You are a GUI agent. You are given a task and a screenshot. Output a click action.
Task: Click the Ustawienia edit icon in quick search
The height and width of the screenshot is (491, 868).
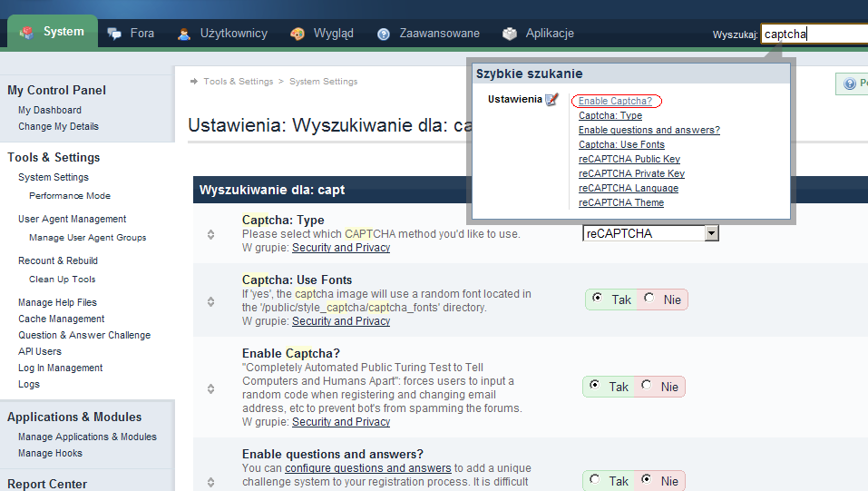coord(552,100)
